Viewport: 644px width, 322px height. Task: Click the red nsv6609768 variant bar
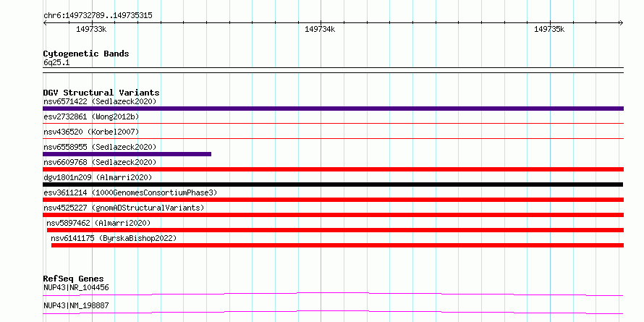[x=333, y=169]
